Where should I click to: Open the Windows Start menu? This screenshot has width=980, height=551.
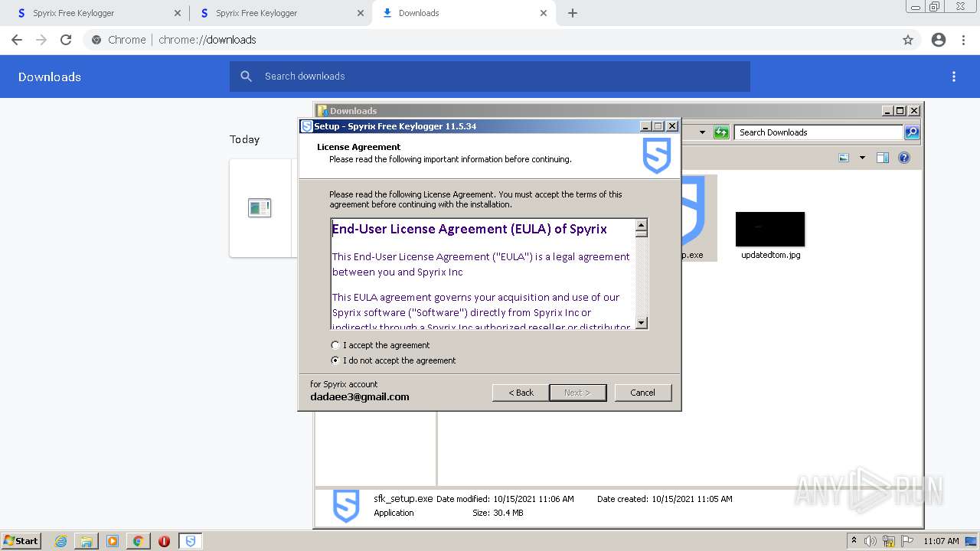[21, 541]
